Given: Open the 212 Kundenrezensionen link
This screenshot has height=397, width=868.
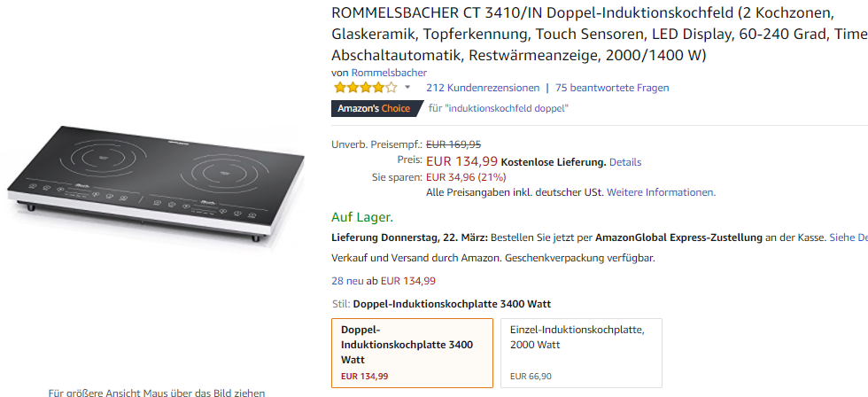Looking at the screenshot, I should point(483,88).
